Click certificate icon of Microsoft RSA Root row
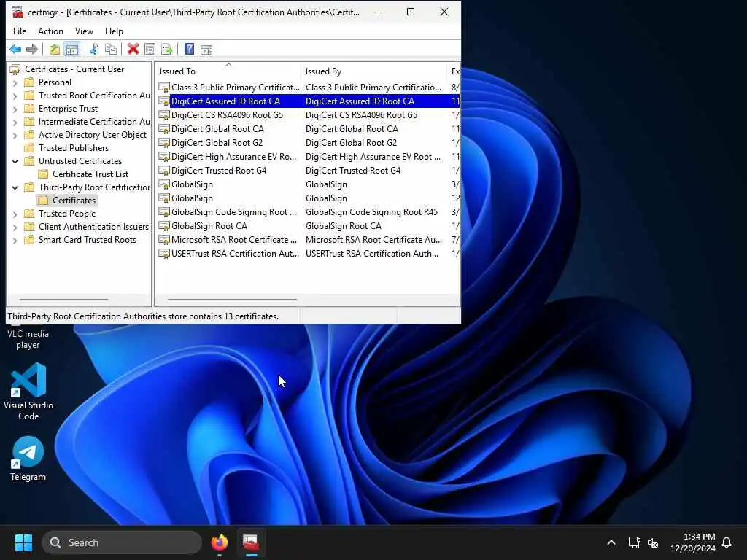The height and width of the screenshot is (560, 747). tap(164, 240)
